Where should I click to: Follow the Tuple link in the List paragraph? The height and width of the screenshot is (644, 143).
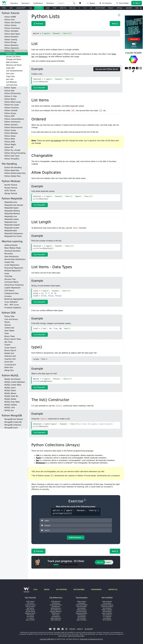click(x=114, y=54)
